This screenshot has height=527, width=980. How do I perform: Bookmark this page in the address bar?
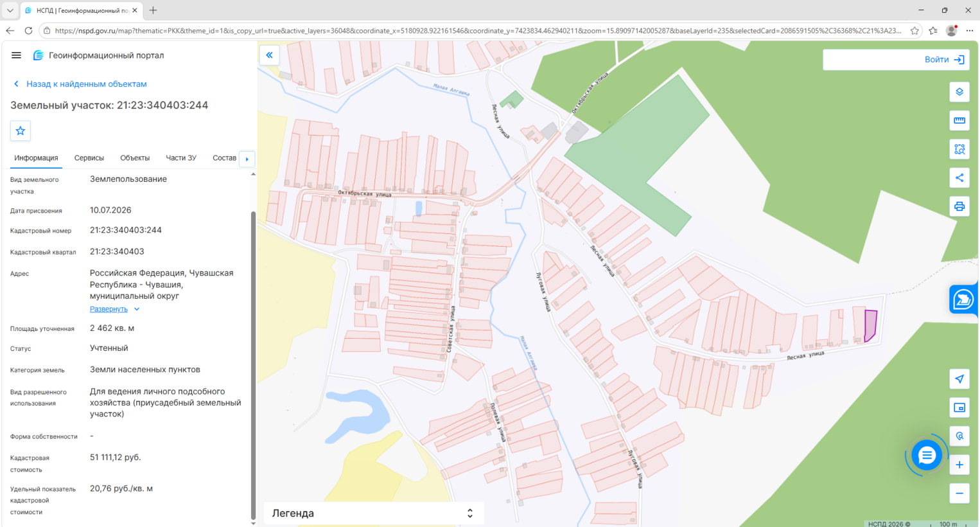(x=914, y=30)
